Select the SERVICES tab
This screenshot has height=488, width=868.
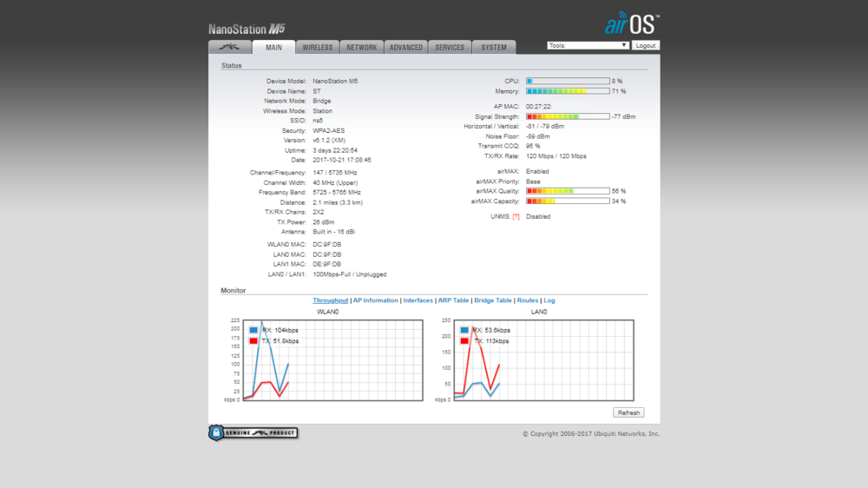[x=450, y=48]
